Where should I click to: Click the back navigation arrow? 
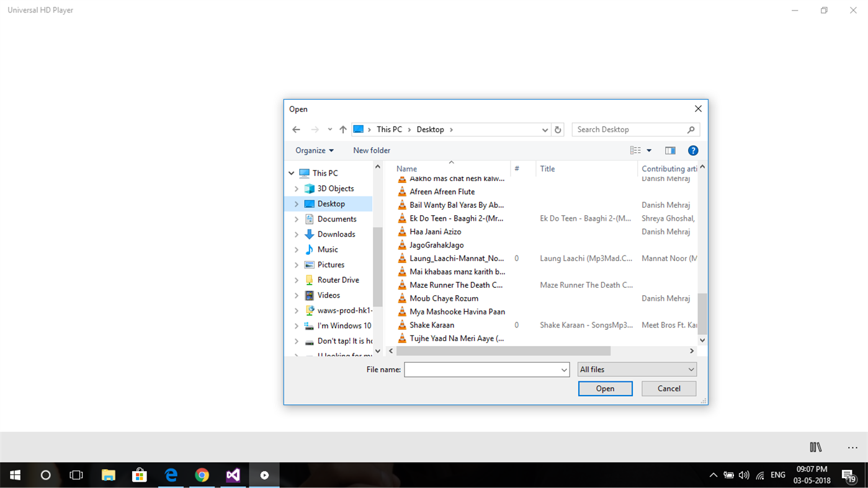(x=296, y=129)
